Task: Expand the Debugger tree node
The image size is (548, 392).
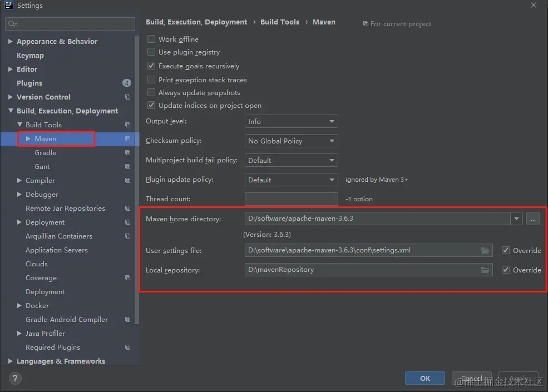Action: pyautogui.click(x=19, y=194)
